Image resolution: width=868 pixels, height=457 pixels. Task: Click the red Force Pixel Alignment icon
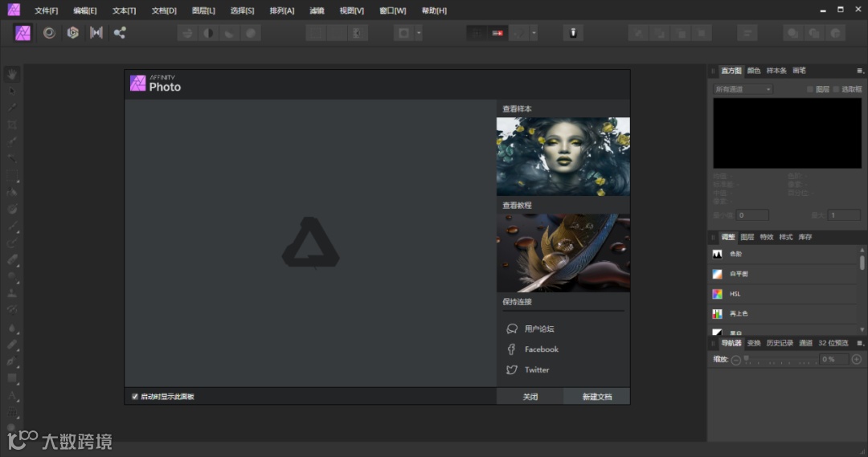[x=497, y=33]
